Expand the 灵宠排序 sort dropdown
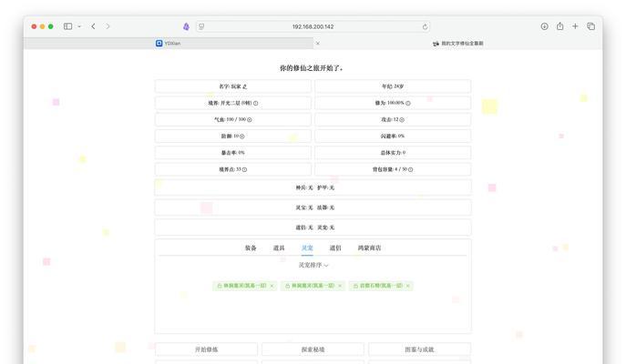The height and width of the screenshot is (364, 626). [x=313, y=266]
